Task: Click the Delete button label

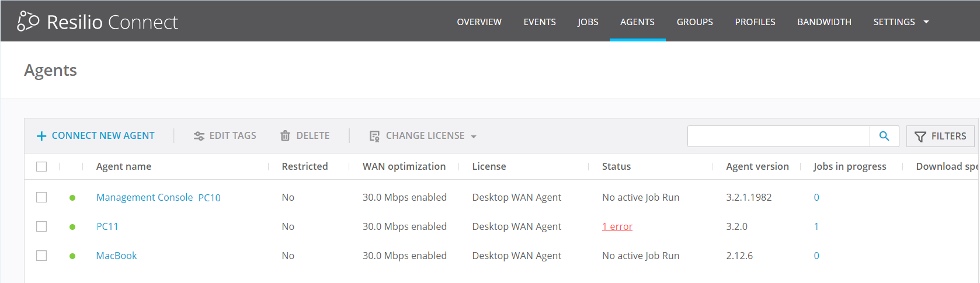Action: click(313, 135)
